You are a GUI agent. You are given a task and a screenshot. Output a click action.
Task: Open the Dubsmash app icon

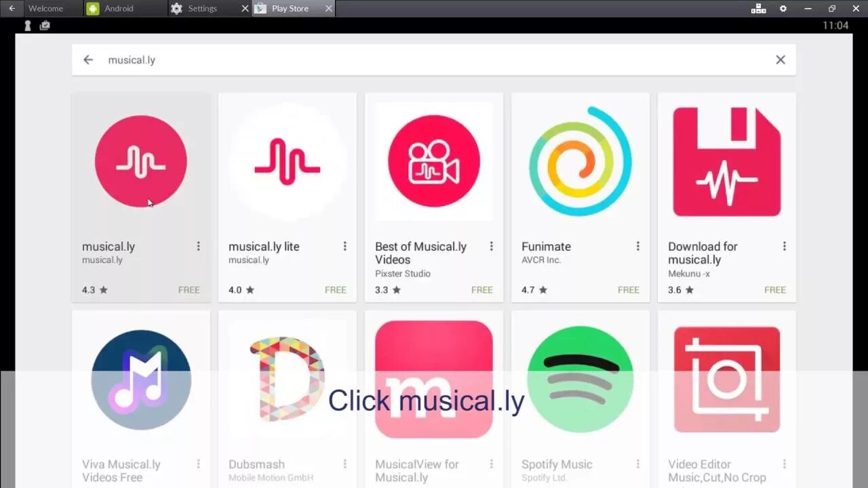(288, 380)
